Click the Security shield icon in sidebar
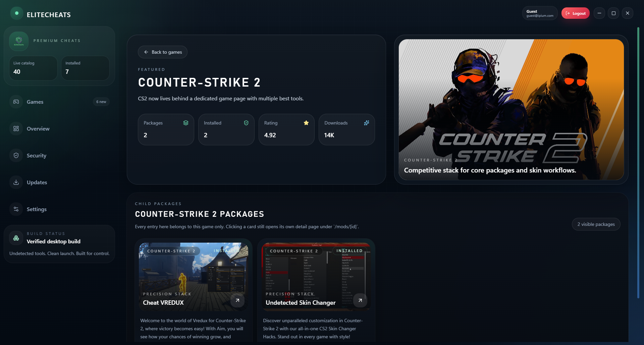This screenshot has width=644, height=345. point(16,155)
